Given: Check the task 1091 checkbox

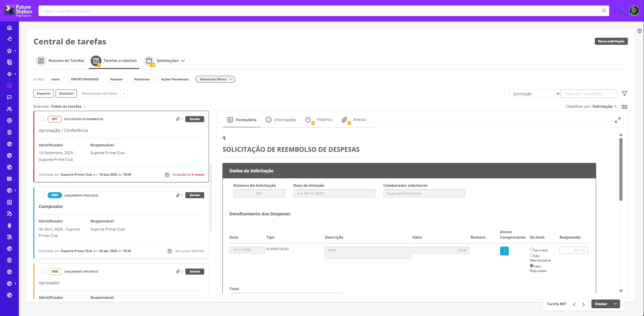Looking at the screenshot, I should tap(42, 195).
